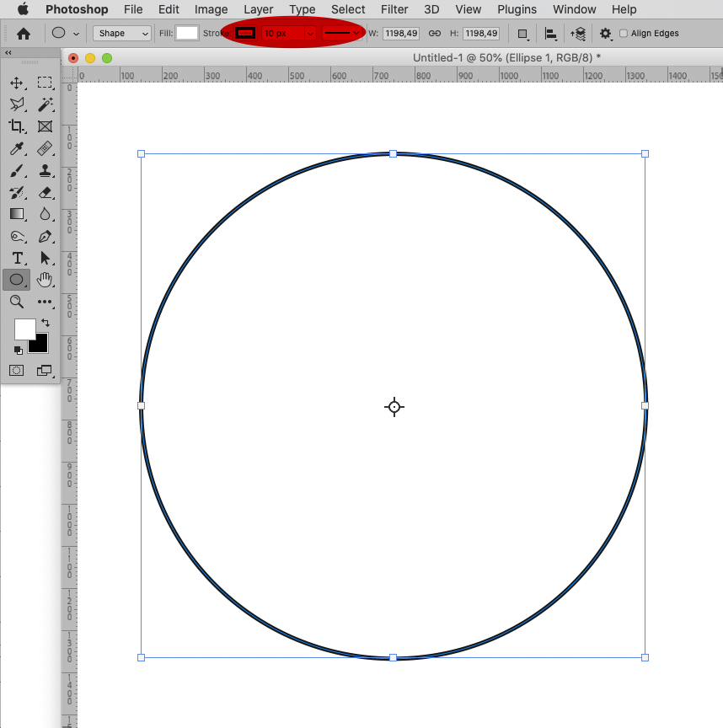Select the Crop tool
Image resolution: width=723 pixels, height=728 pixels.
point(17,126)
